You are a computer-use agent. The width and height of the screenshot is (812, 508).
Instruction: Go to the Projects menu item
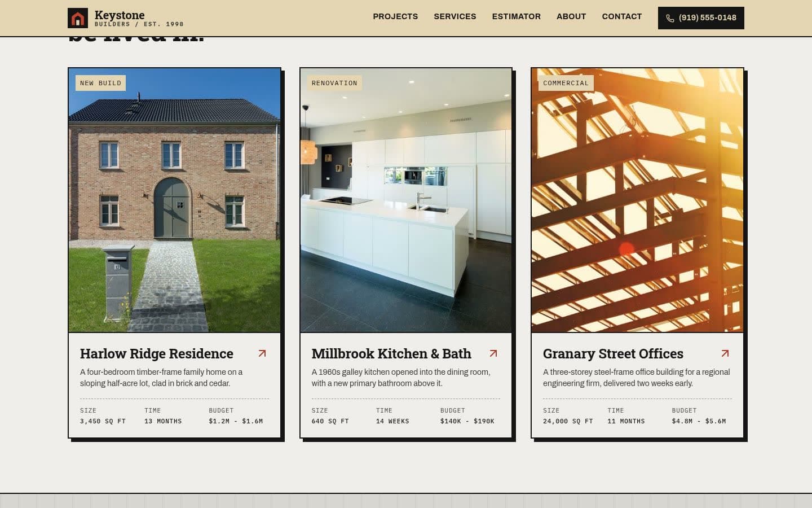point(395,16)
